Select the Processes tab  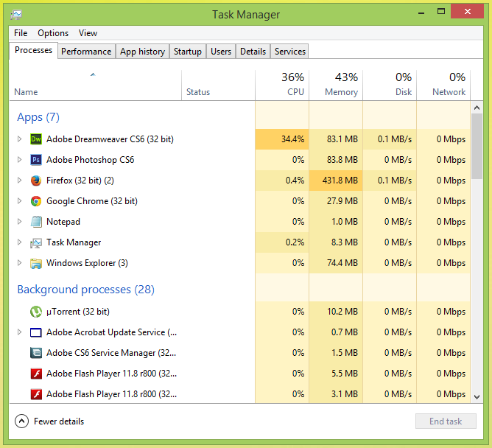pyautogui.click(x=34, y=50)
